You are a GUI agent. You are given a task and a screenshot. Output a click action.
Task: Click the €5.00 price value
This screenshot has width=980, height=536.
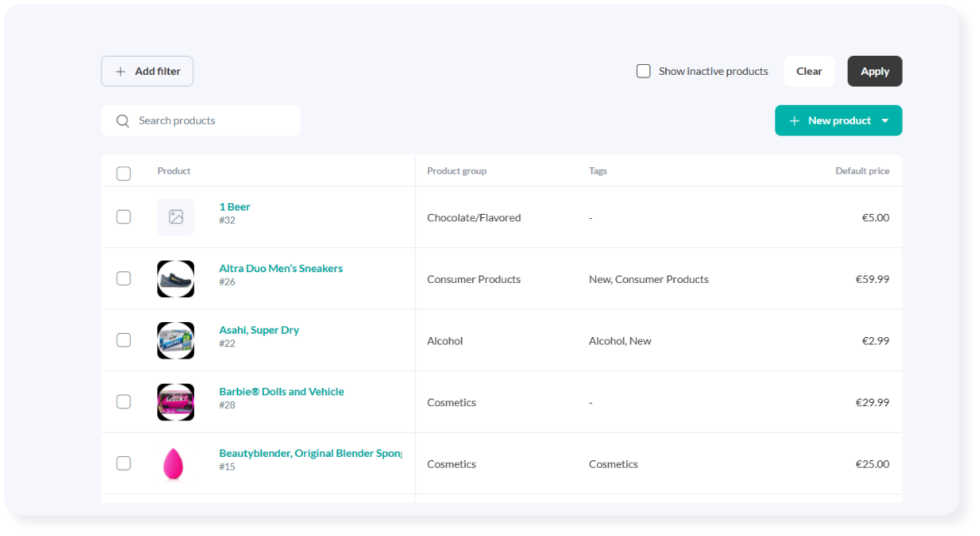tap(876, 218)
